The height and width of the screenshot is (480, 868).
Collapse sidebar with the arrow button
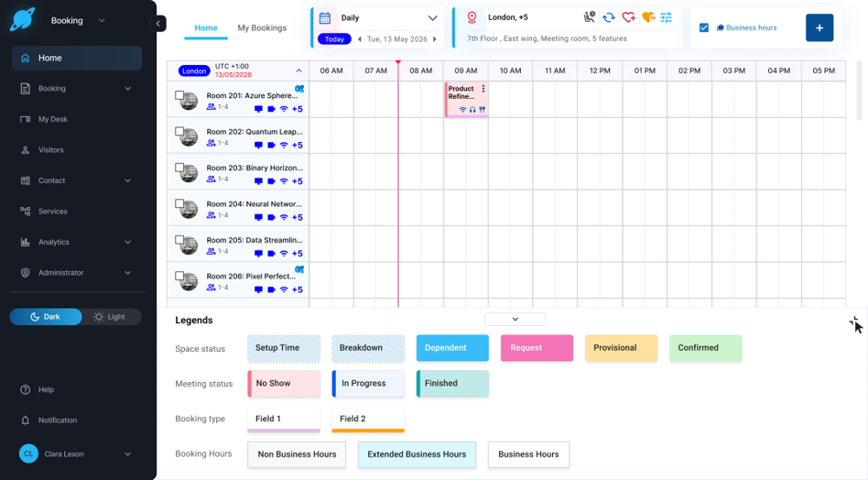[x=157, y=23]
